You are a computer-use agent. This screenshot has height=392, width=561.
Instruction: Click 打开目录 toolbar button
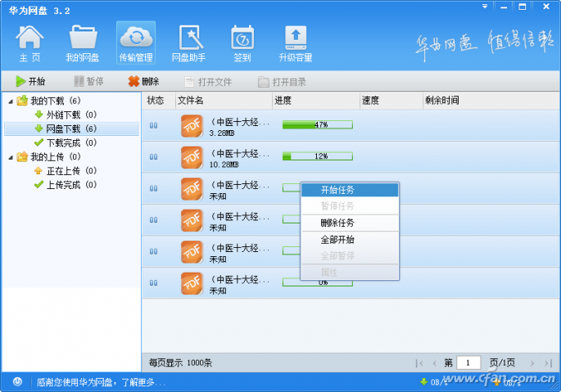[282, 82]
